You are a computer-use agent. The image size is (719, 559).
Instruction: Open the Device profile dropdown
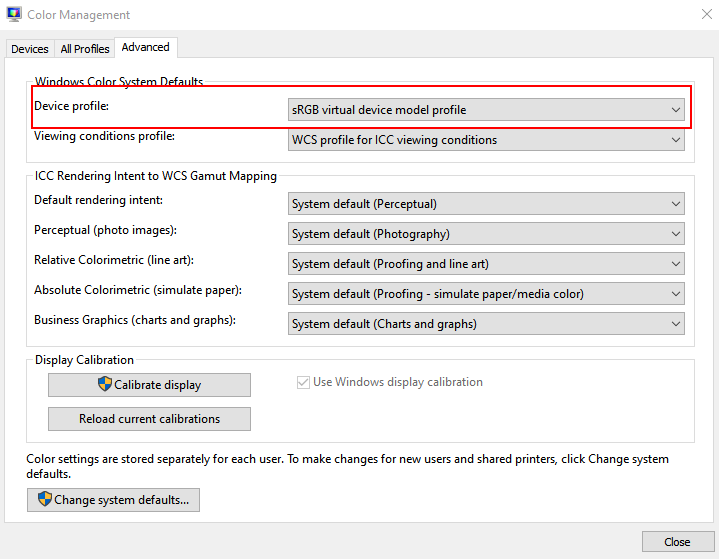486,110
